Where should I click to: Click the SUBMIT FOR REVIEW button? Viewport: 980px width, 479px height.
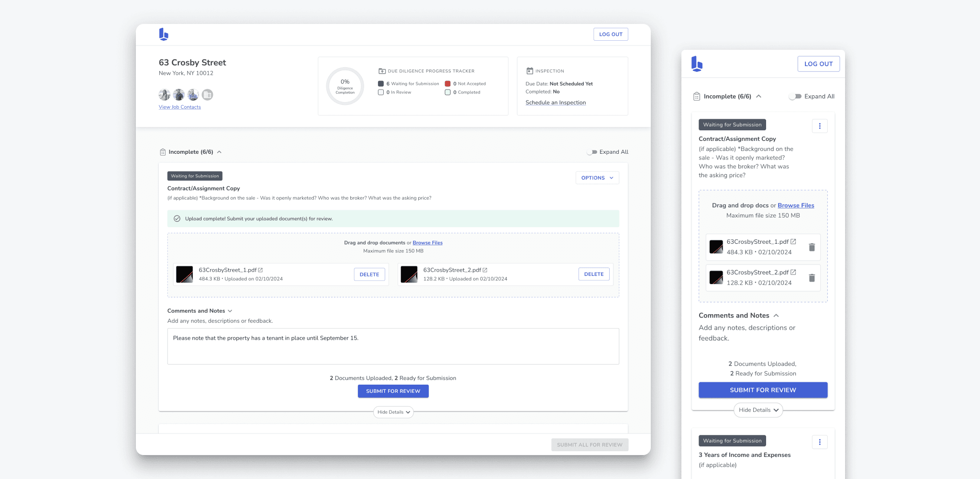(393, 391)
